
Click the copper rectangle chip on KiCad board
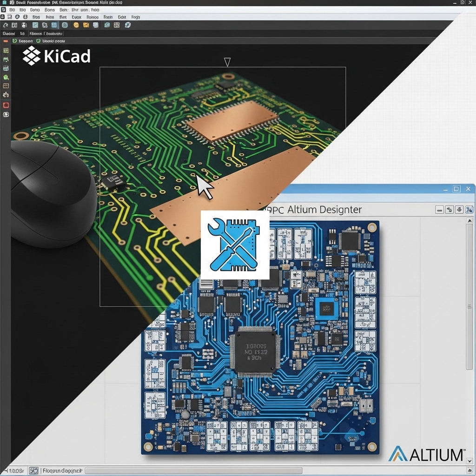point(232,120)
